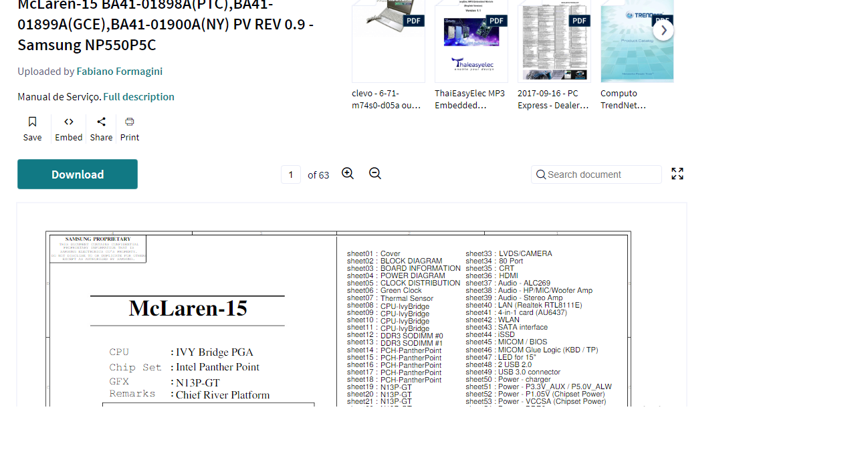Save the document with bookmark icon
The image size is (868, 450).
[x=32, y=129]
